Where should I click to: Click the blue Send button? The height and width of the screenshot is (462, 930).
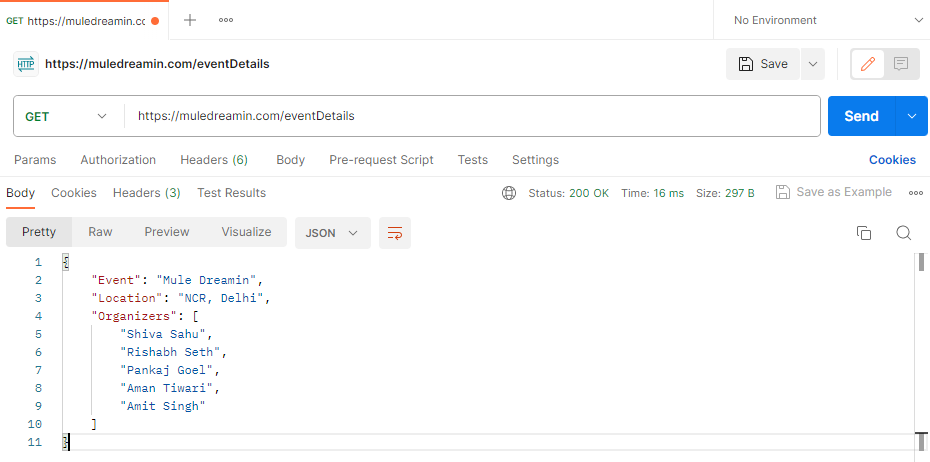point(861,116)
